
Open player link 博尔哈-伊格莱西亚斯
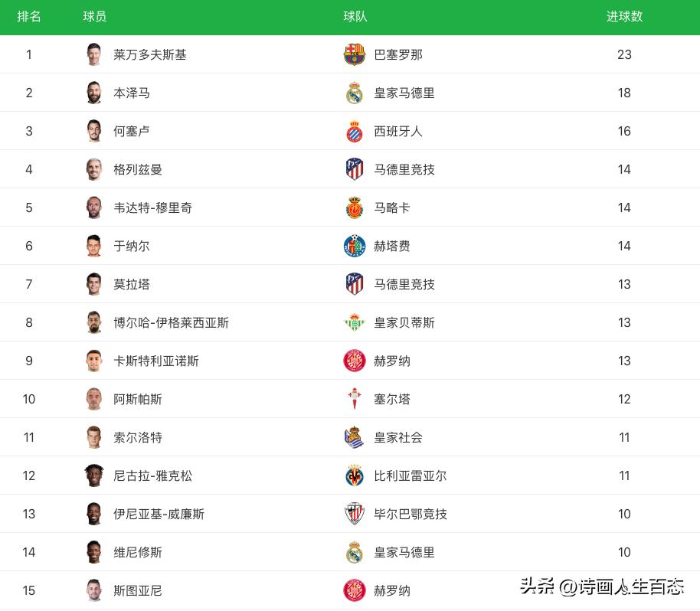click(x=171, y=322)
